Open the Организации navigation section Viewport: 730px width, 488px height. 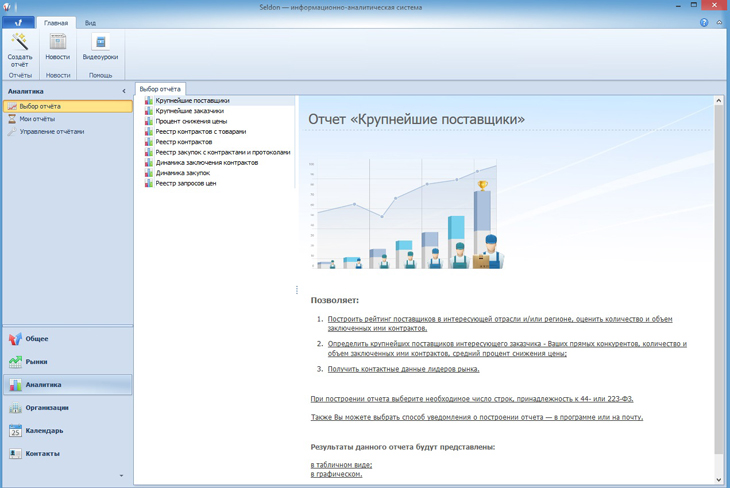pos(47,407)
